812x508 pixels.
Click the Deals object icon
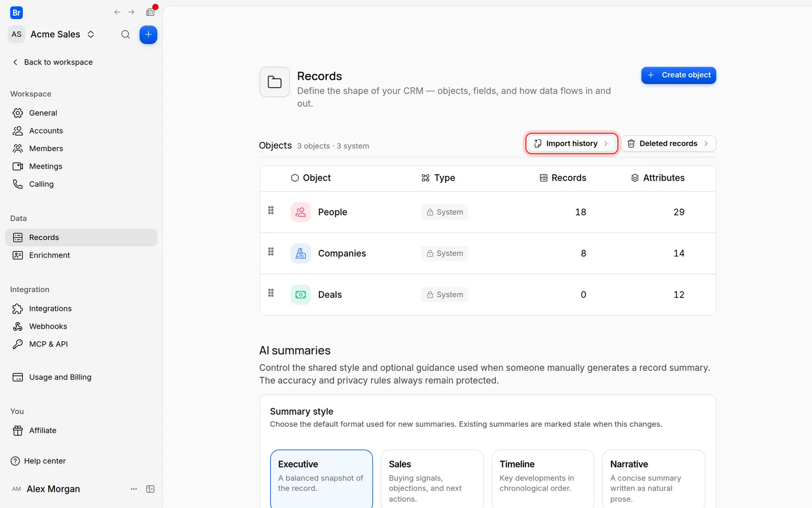tap(300, 295)
